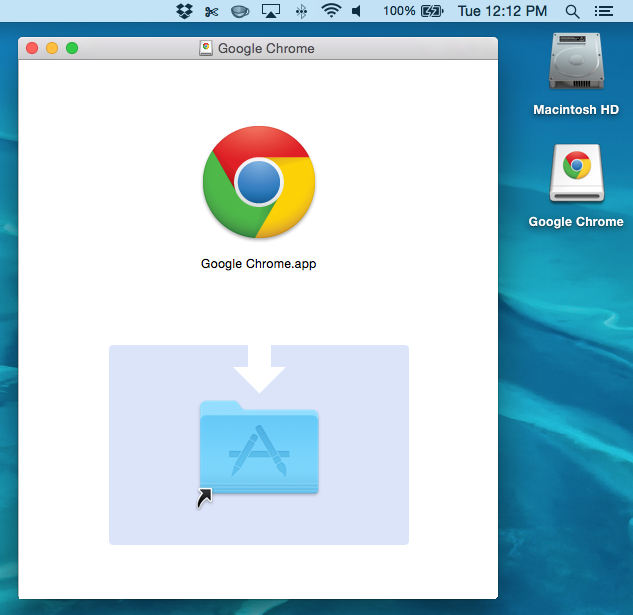Click the date and time clock

(502, 11)
